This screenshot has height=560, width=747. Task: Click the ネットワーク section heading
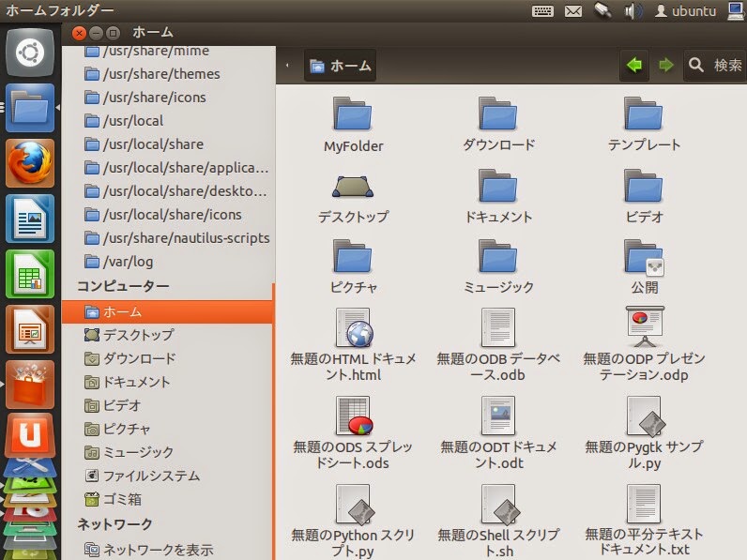(x=114, y=523)
